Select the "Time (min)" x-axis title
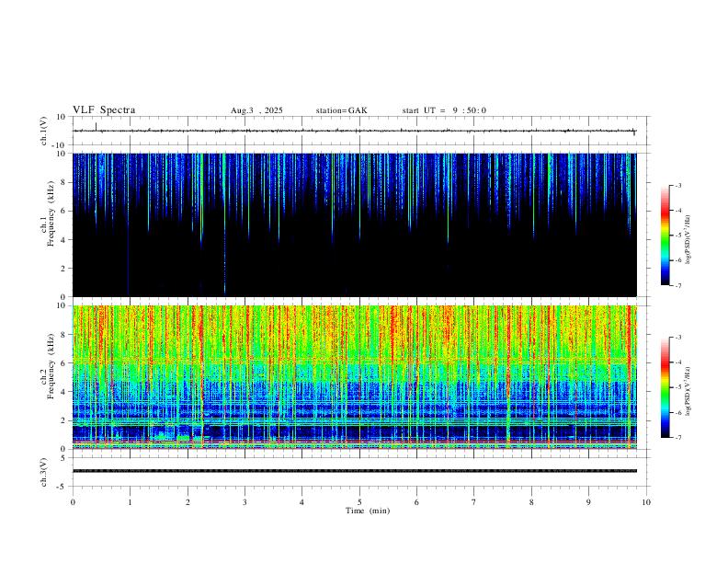728x563 pixels. tap(368, 511)
